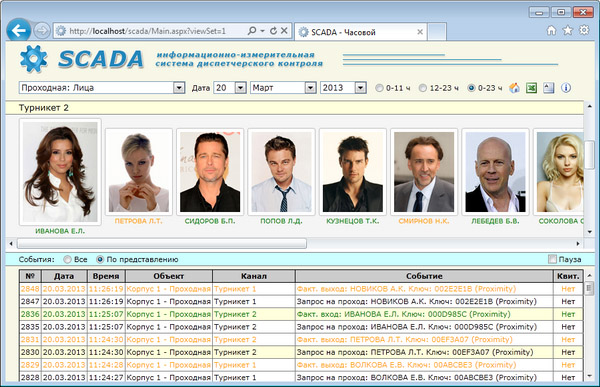Click the house icon in SCADA toolbar
This screenshot has width=600, height=387.
tap(514, 88)
